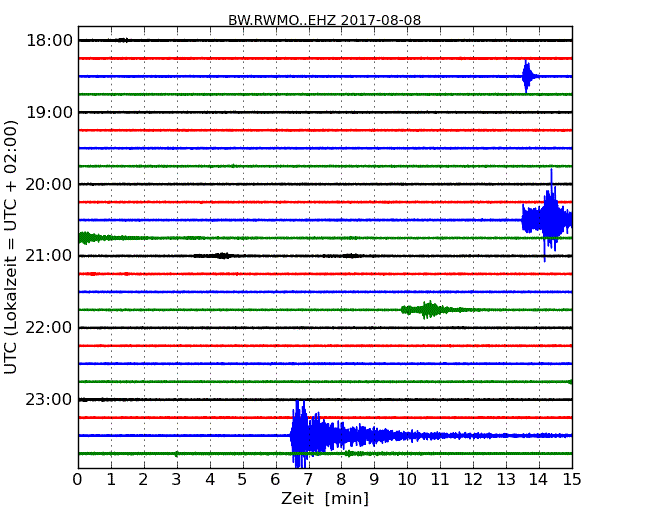Screen dimensions: 650x520
Task: Click the plot title BW.RWMO..EHZ 2017-08-08
Action: [x=325, y=20]
